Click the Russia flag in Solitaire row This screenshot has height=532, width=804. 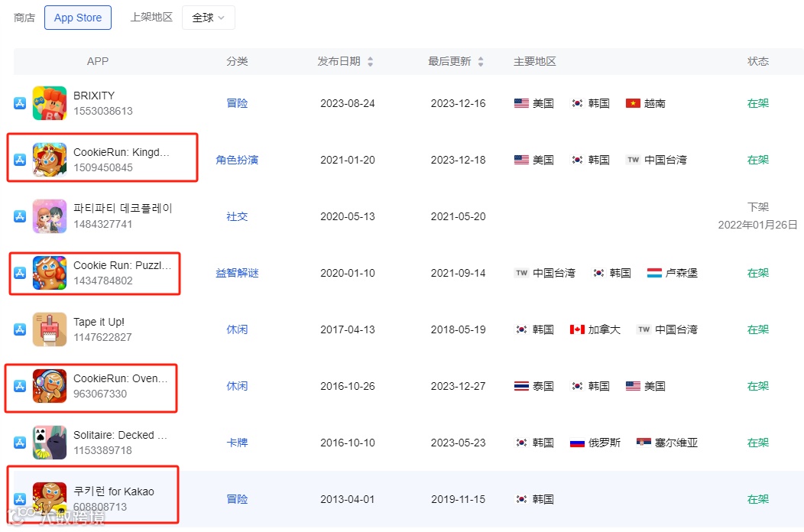(577, 443)
